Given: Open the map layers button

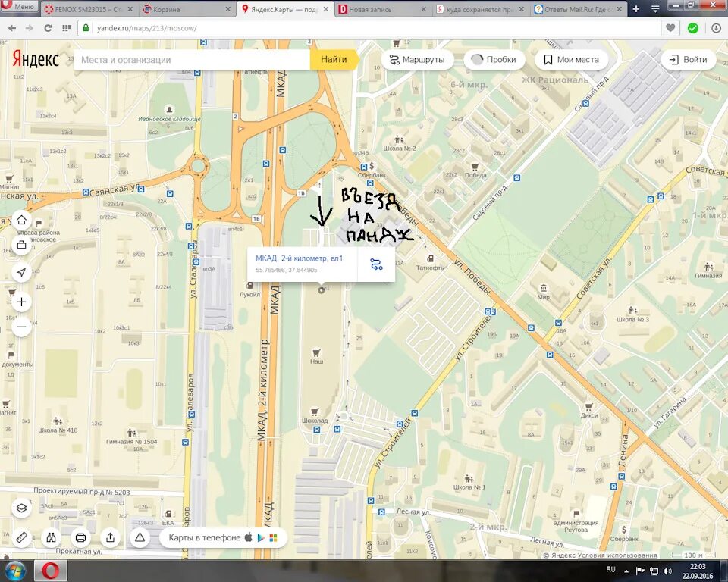Looking at the screenshot, I should (21, 508).
